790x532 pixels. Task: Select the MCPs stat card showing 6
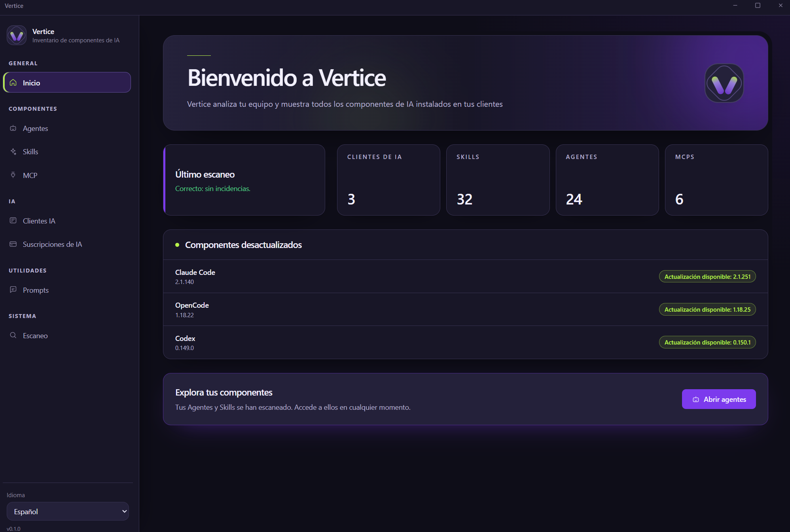[x=716, y=180]
